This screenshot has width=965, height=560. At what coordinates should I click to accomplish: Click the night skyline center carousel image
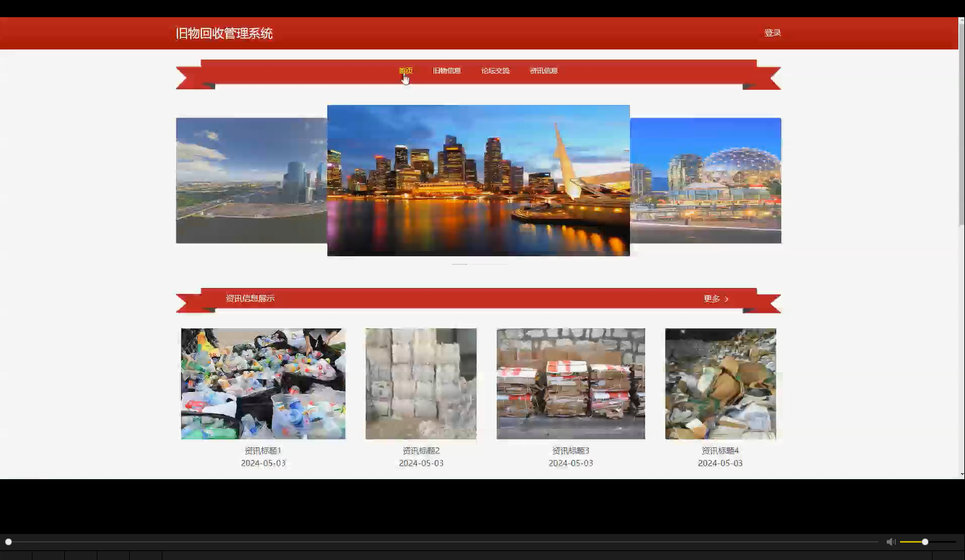478,180
